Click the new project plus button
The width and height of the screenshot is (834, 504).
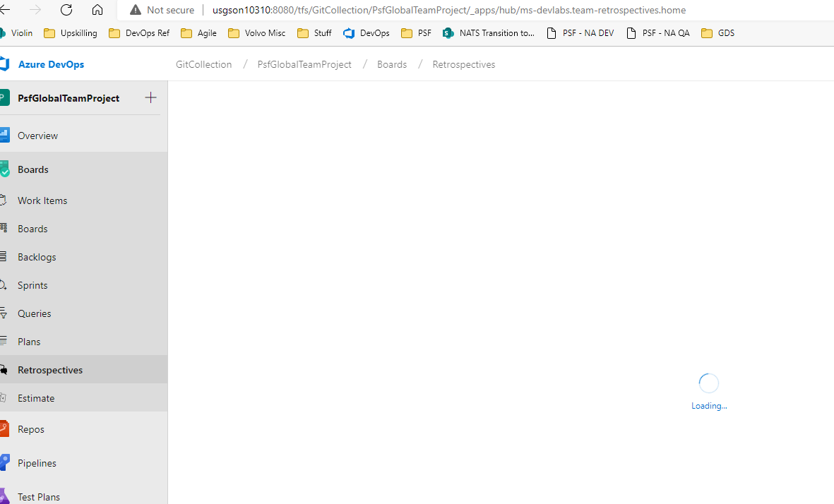click(x=150, y=97)
